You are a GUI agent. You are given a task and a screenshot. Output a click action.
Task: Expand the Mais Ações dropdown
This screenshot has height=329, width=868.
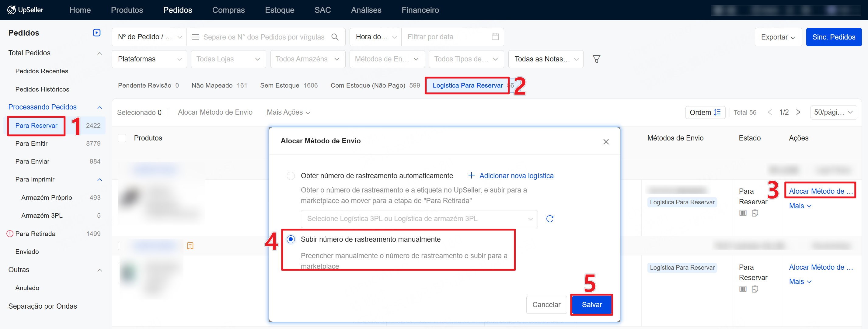[288, 113]
